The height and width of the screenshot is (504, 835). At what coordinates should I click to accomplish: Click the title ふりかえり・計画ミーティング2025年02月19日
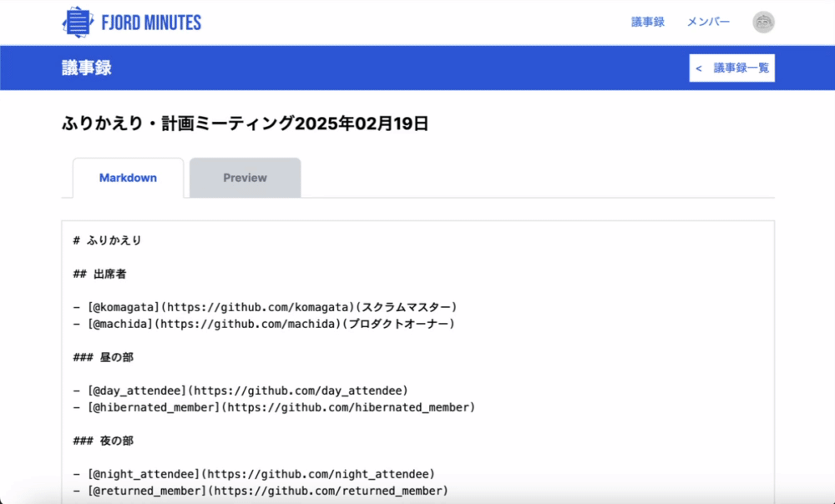pos(245,123)
